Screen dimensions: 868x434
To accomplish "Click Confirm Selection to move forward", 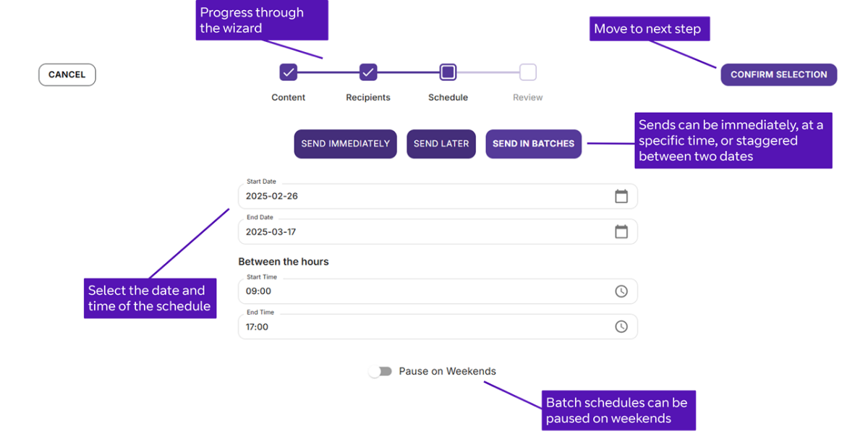I will 778,75.
